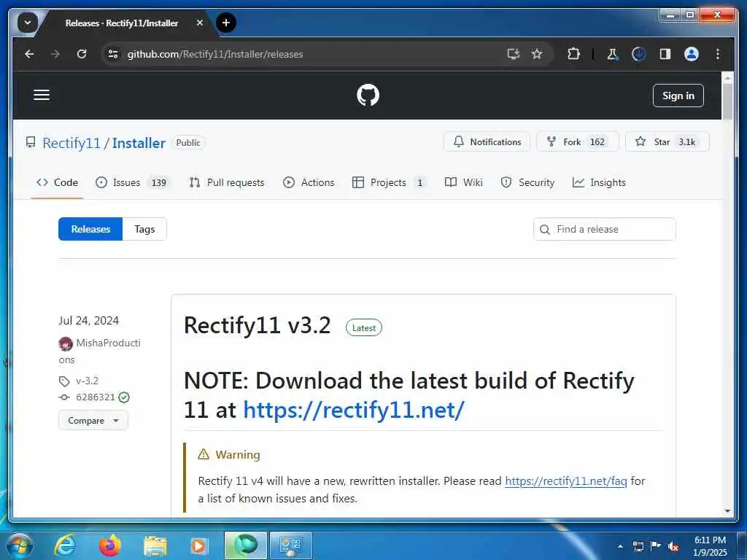View site information icon in address bar
The height and width of the screenshot is (560, 747).
click(x=113, y=54)
